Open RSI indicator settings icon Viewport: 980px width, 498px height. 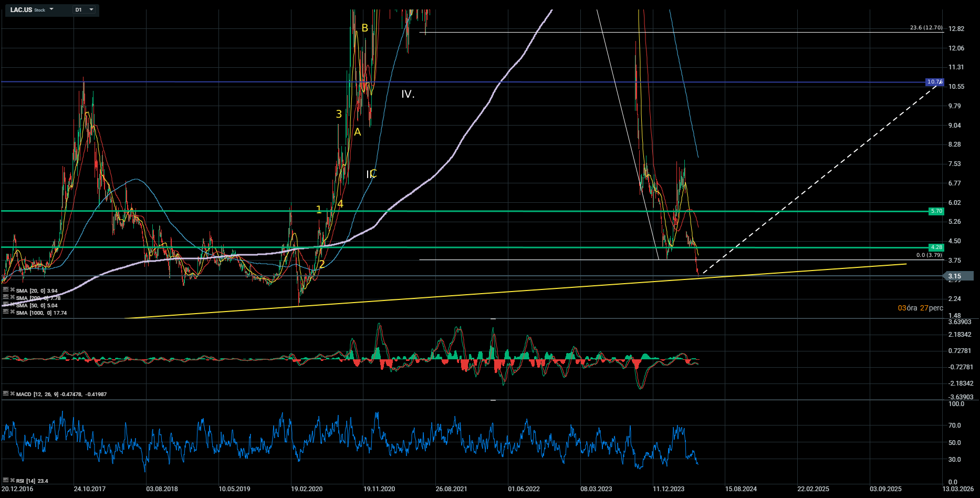(6, 480)
